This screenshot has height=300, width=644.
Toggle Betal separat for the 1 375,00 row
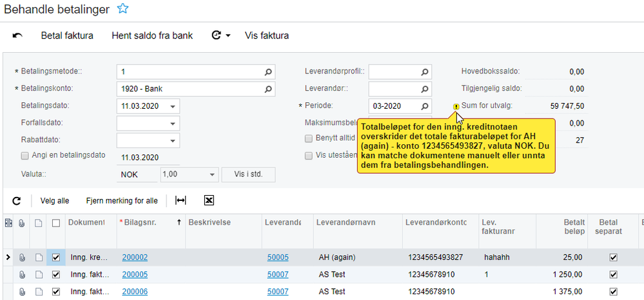pyautogui.click(x=612, y=292)
